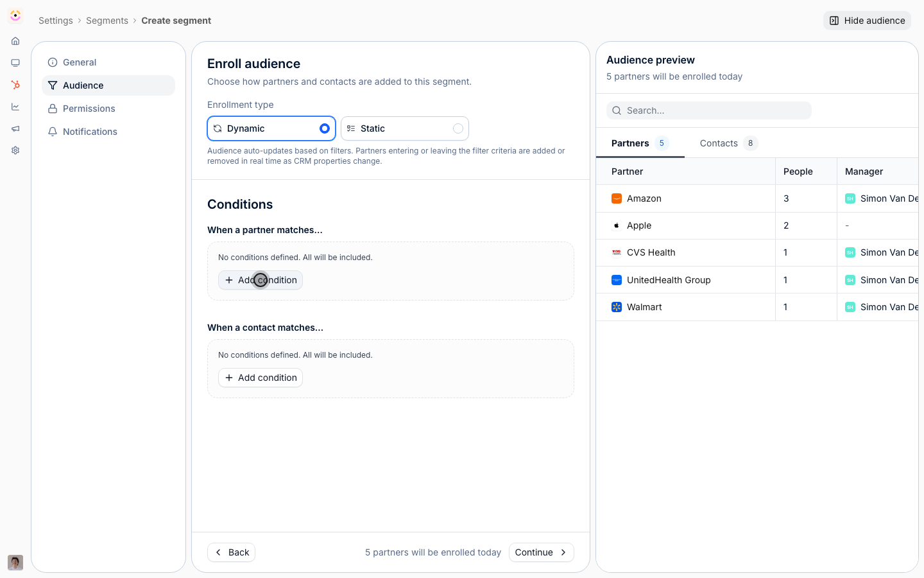Go back with the Back button
Viewport: 924px width, 578px height.
[x=231, y=552]
